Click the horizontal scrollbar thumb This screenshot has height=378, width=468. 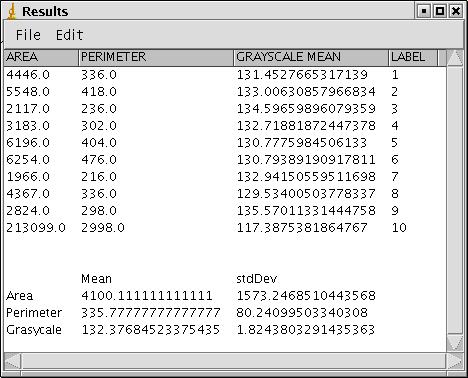click(x=233, y=361)
